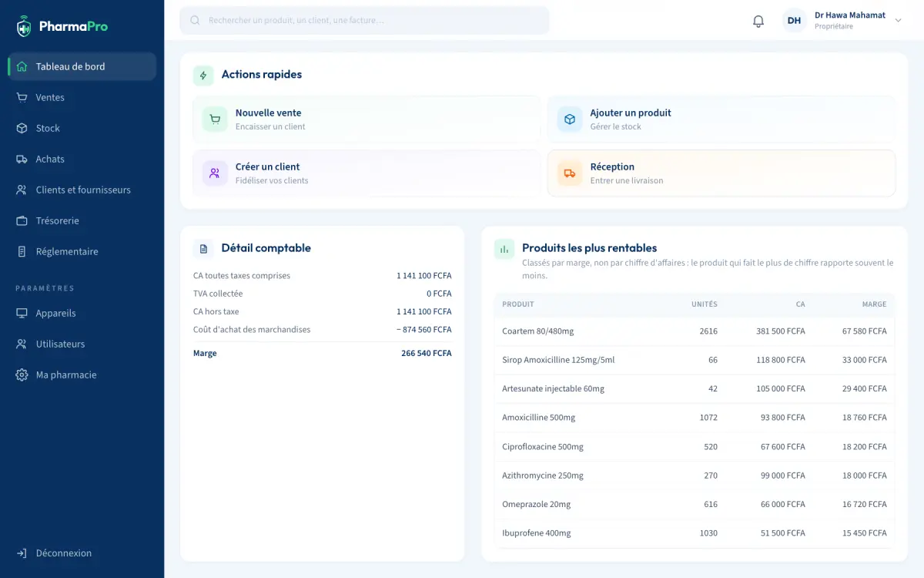
Task: Open the Réglementaire section
Action: pos(82,251)
